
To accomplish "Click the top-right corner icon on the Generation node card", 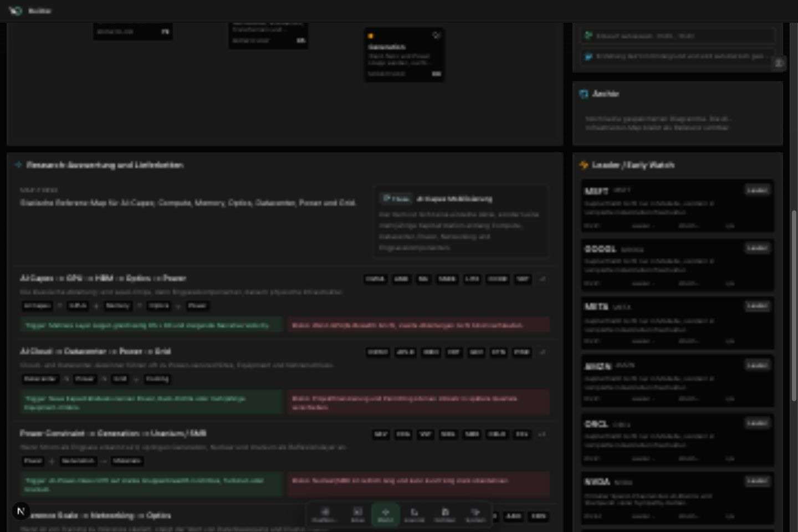I will 436,35.
